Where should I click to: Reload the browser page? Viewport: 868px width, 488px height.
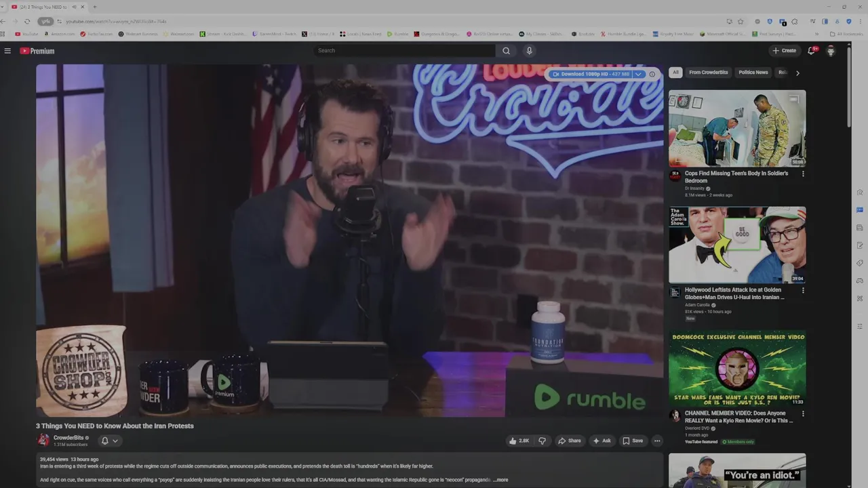point(27,21)
